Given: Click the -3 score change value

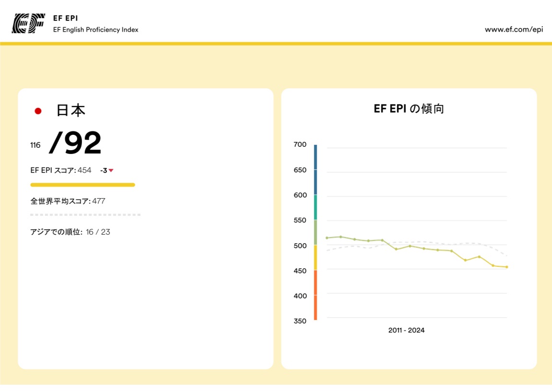Looking at the screenshot, I should point(104,170).
